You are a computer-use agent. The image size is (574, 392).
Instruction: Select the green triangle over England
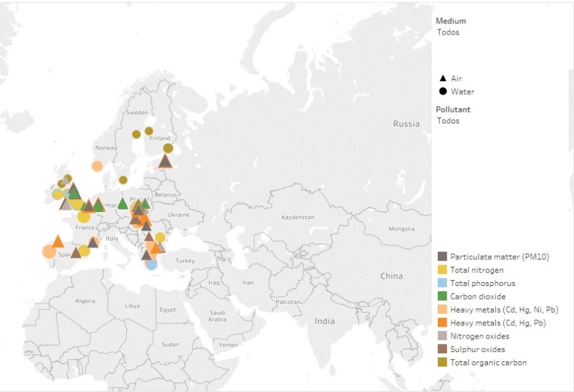[75, 193]
